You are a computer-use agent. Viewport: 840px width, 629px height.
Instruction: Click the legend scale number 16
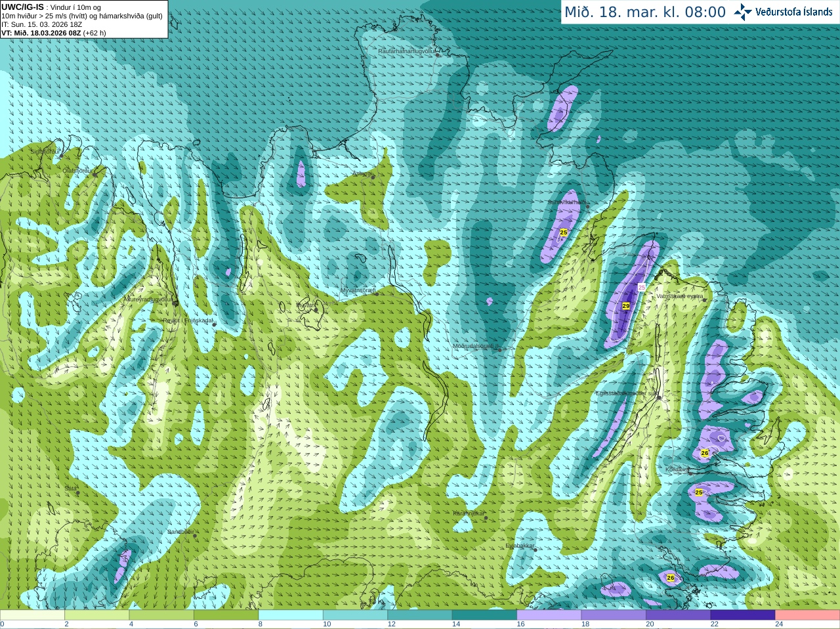tap(520, 624)
